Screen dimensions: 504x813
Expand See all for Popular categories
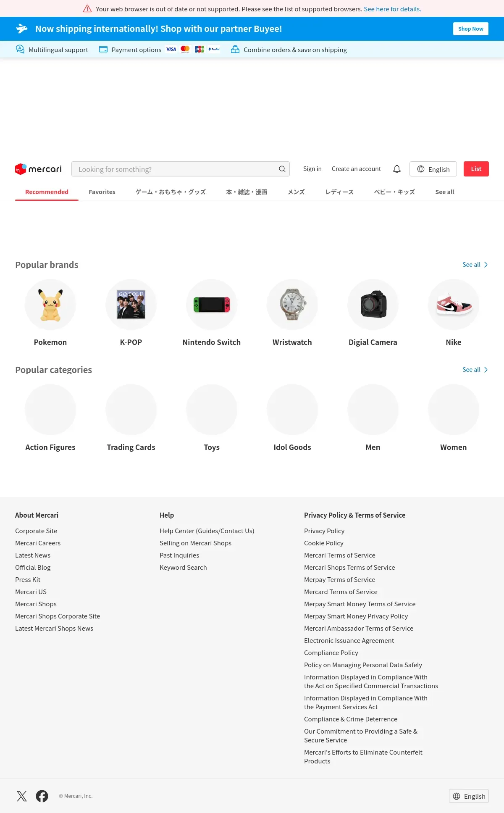[475, 370]
